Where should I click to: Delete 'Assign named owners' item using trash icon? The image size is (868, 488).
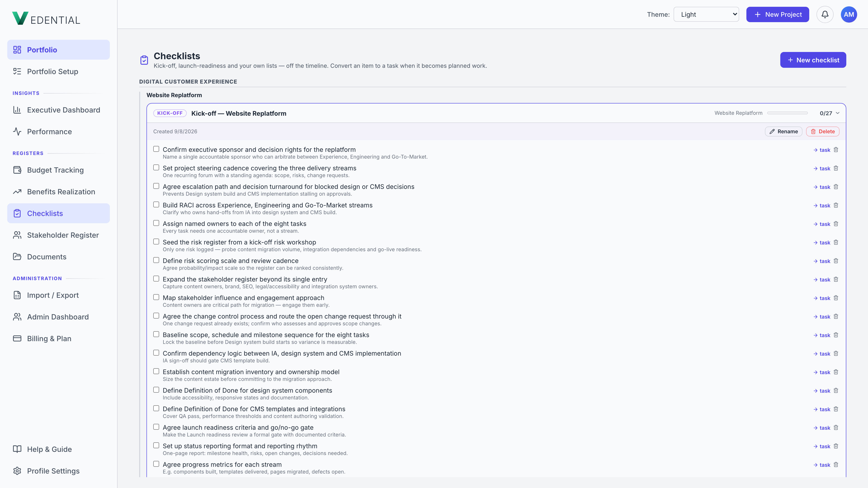pyautogui.click(x=836, y=224)
